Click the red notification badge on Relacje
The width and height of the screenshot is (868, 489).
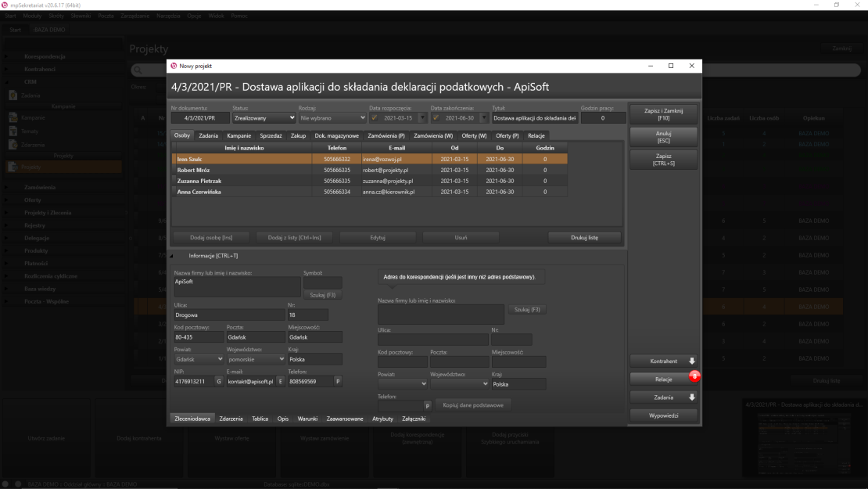pos(694,376)
